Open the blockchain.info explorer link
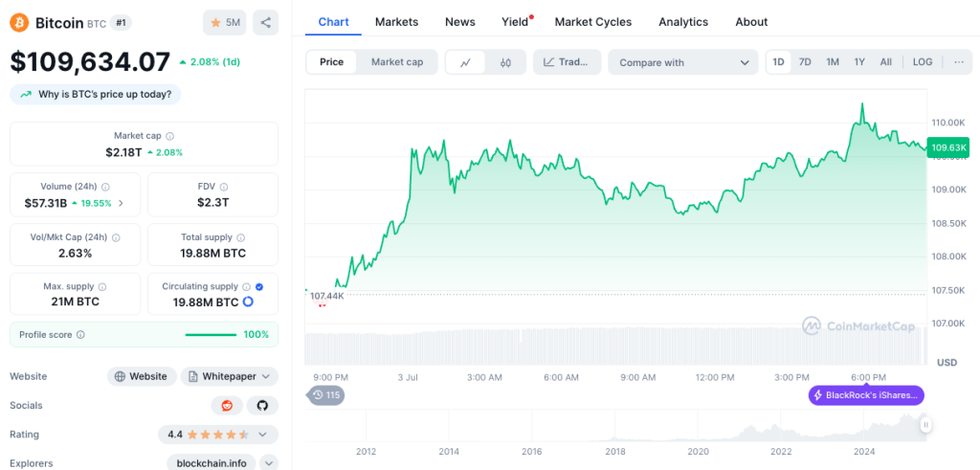Image resolution: width=980 pixels, height=470 pixels. click(212, 463)
